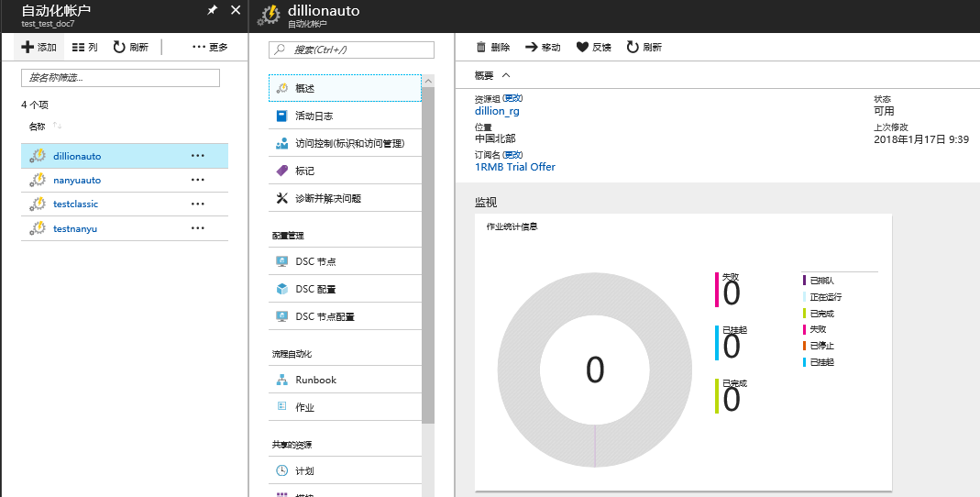Click the 反馈 heart icon
Viewport: 980px width, 497px height.
tap(582, 47)
